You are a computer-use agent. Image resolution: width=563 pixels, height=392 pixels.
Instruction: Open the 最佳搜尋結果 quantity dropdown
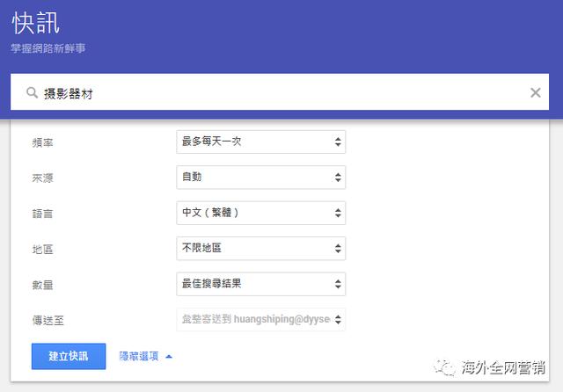pyautogui.click(x=260, y=284)
